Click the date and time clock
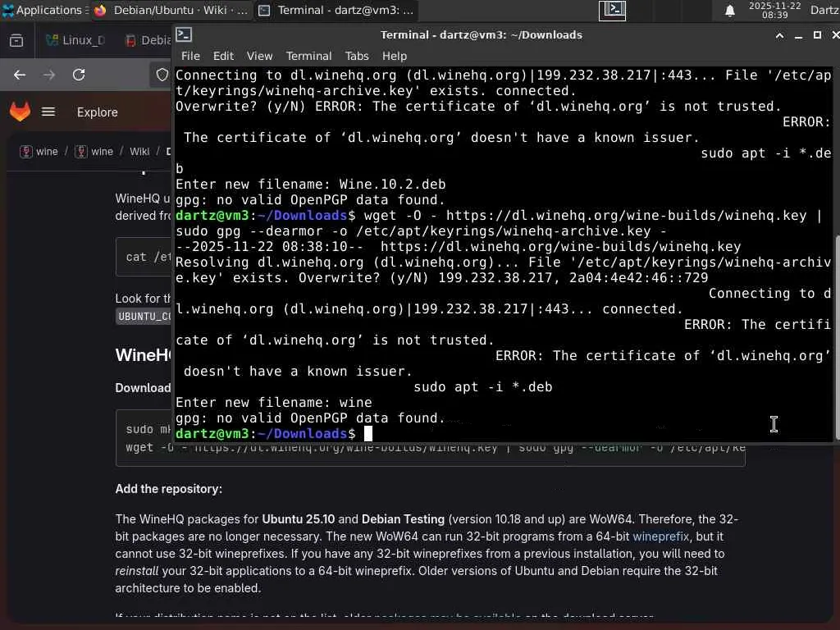The height and width of the screenshot is (630, 840). coord(774,10)
